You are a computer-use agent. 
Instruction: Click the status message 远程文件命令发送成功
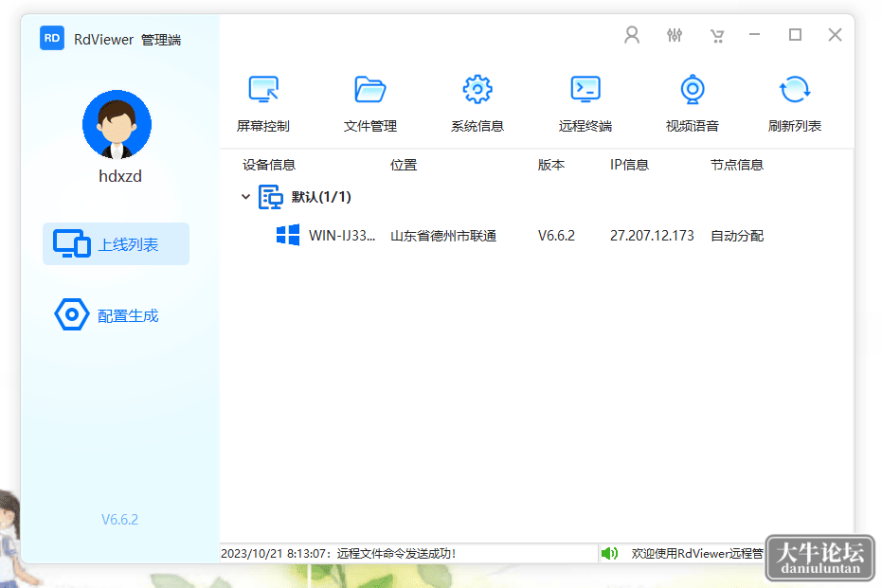(396, 554)
